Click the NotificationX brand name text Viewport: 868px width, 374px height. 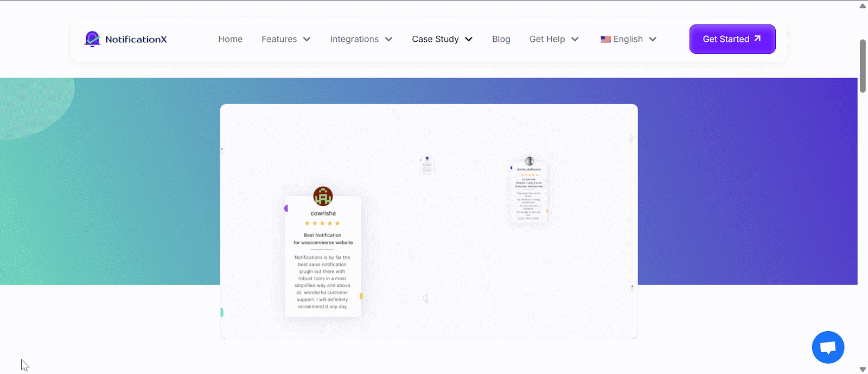pyautogui.click(x=136, y=39)
